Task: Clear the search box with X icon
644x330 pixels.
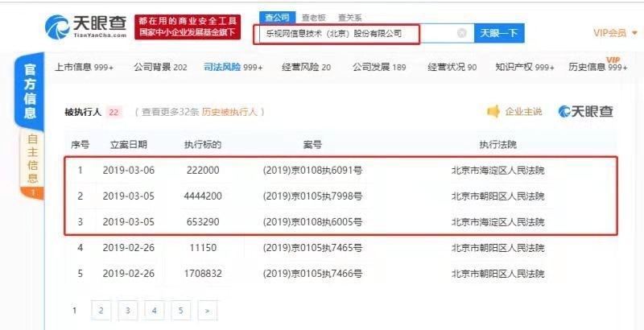Action: click(461, 34)
